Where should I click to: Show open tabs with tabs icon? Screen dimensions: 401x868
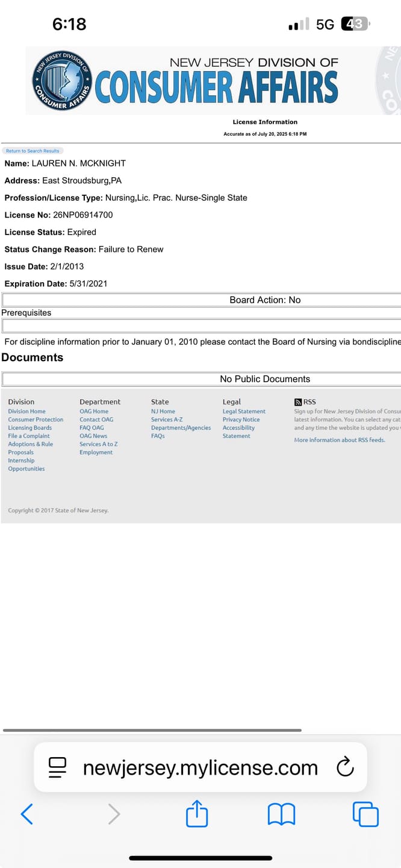point(365,814)
